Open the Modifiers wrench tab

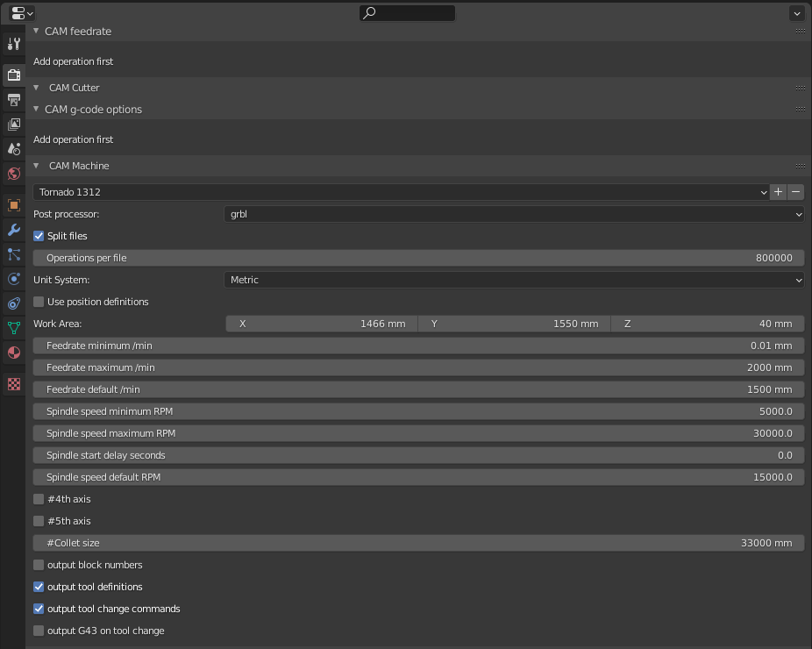pyautogui.click(x=13, y=230)
